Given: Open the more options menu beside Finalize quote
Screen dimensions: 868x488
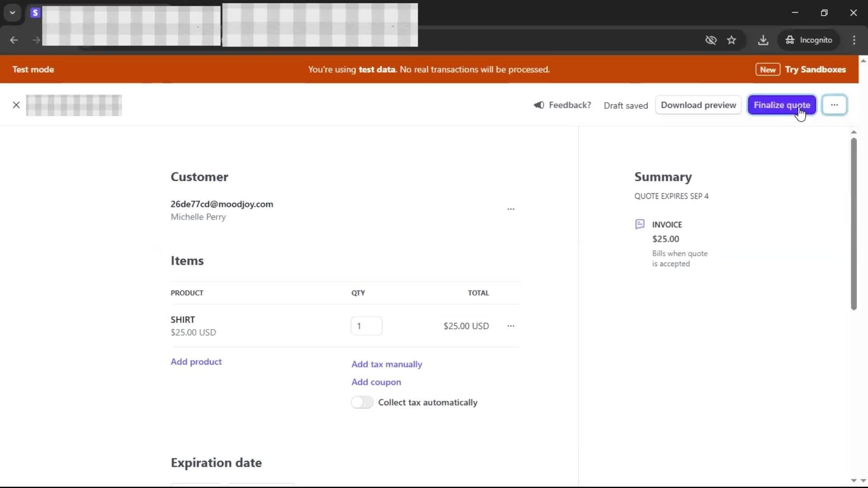Looking at the screenshot, I should click(x=834, y=105).
